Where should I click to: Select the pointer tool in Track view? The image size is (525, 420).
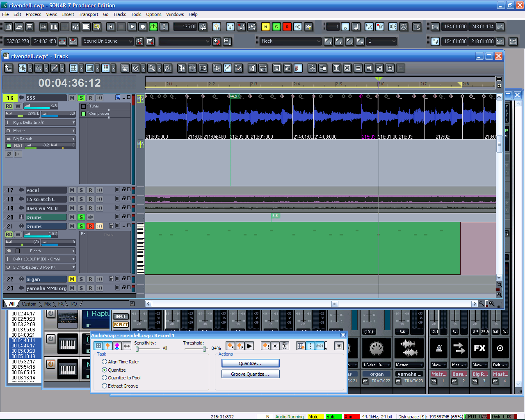[x=23, y=68]
